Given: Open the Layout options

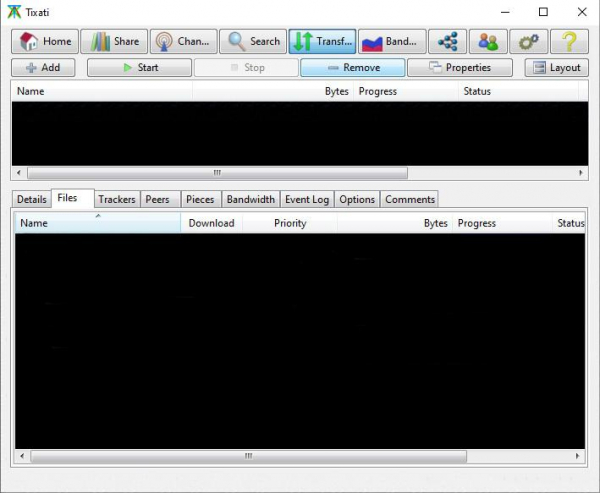Looking at the screenshot, I should 557,68.
